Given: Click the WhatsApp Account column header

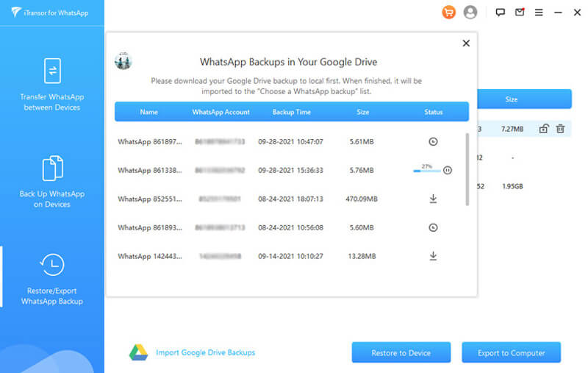Looking at the screenshot, I should 221,112.
